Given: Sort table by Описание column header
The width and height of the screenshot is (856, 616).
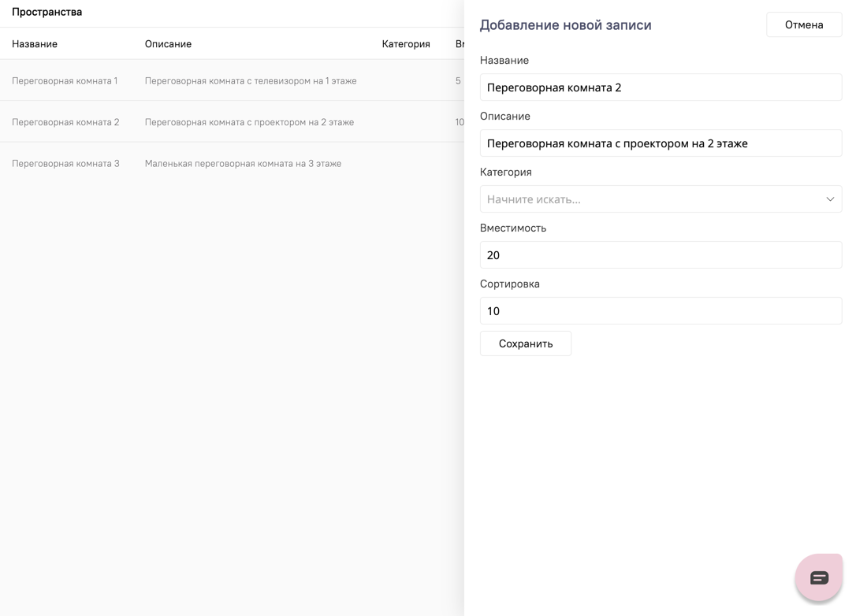Looking at the screenshot, I should (167, 44).
